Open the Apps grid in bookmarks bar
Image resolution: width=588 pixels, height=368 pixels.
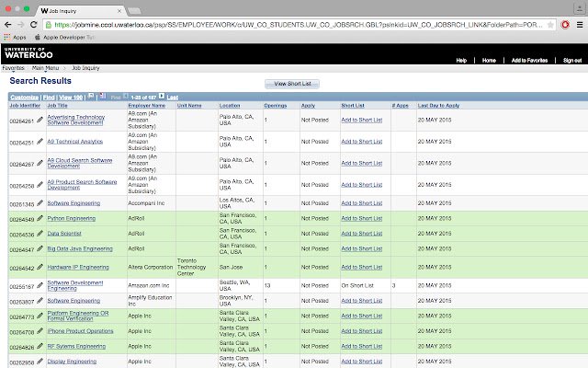[x=15, y=37]
